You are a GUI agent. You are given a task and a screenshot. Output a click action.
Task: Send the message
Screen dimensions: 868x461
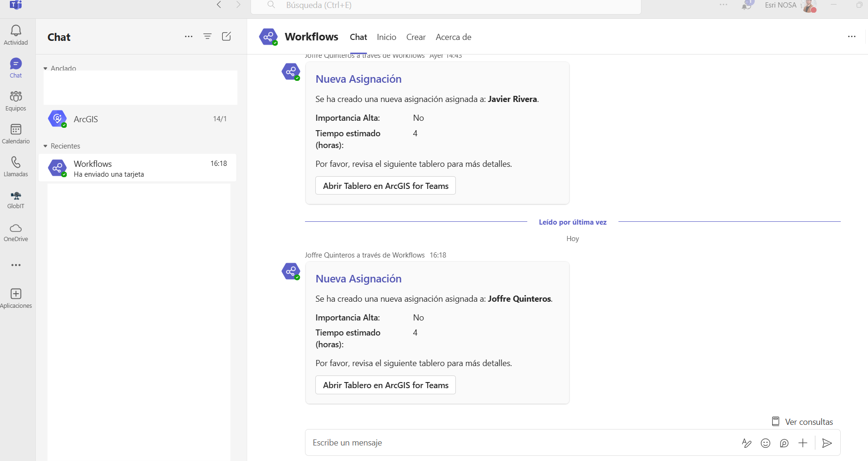click(x=827, y=443)
